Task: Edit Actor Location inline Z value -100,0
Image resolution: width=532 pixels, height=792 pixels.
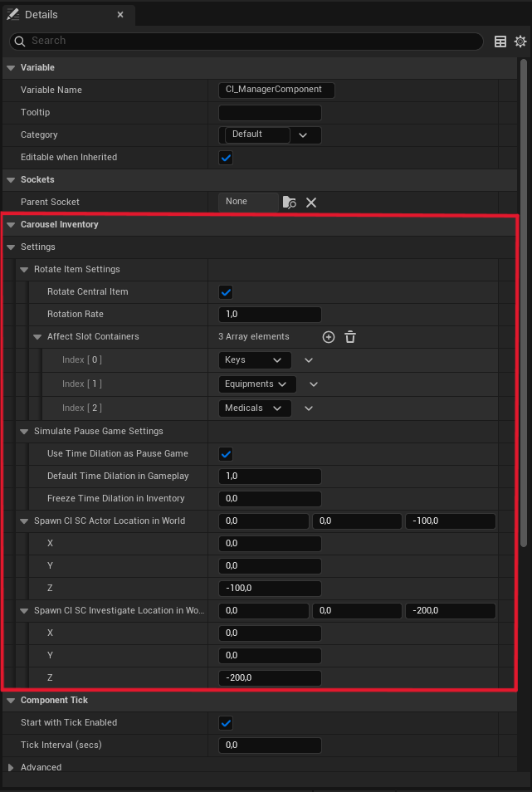Action: (450, 521)
